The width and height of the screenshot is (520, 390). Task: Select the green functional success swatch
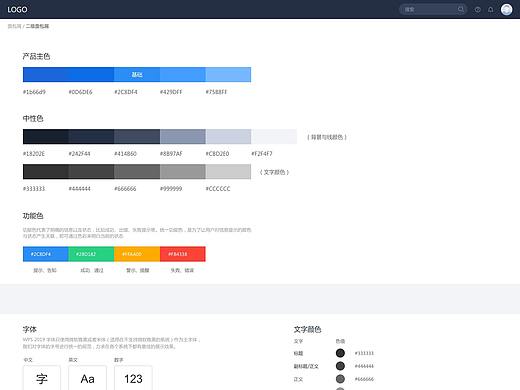[x=91, y=254]
